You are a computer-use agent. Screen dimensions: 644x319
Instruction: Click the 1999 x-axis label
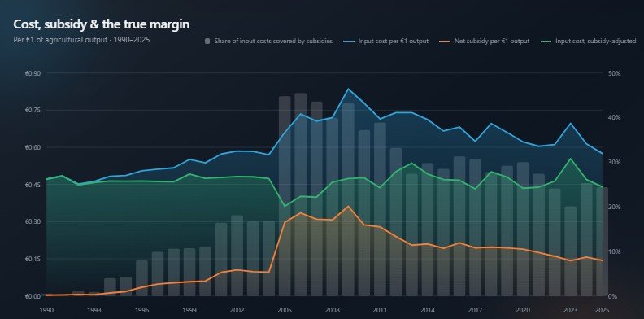tap(189, 310)
